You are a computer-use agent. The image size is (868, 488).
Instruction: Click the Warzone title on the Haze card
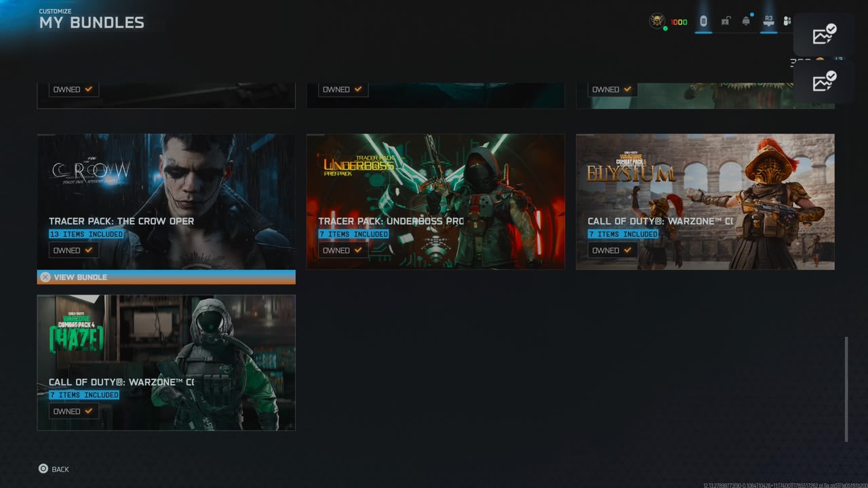point(121,382)
